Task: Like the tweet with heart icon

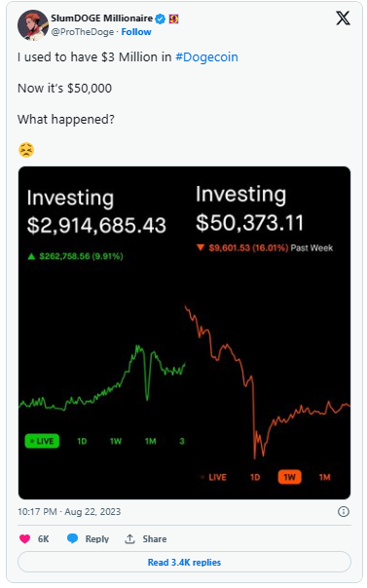Action: pos(24,539)
